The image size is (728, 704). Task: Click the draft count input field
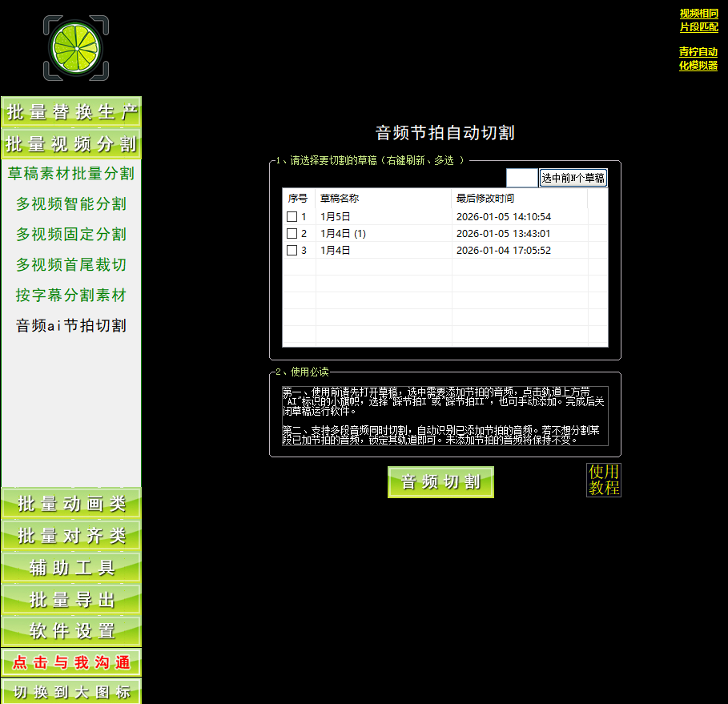point(521,178)
